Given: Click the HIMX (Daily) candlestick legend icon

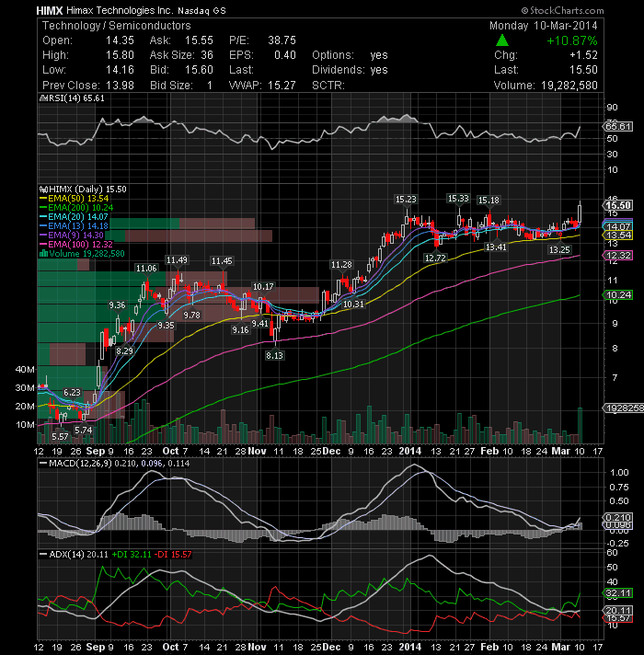Looking at the screenshot, I should pos(43,190).
